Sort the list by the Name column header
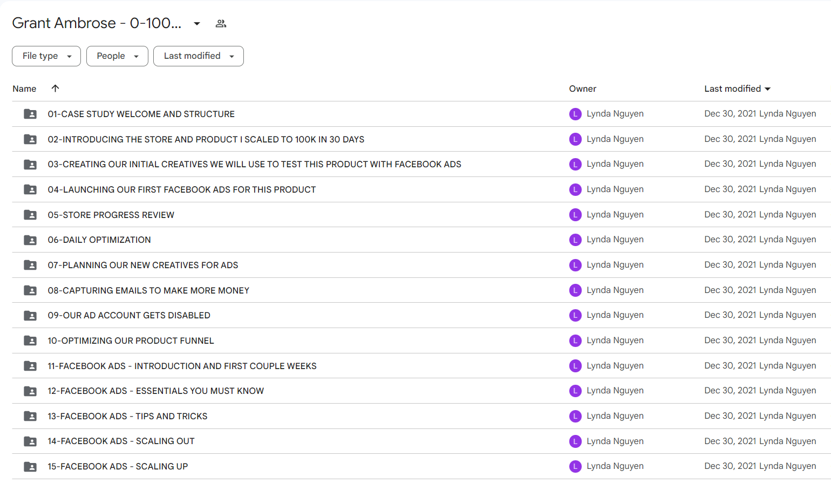Image resolution: width=831 pixels, height=504 pixels. (x=24, y=88)
